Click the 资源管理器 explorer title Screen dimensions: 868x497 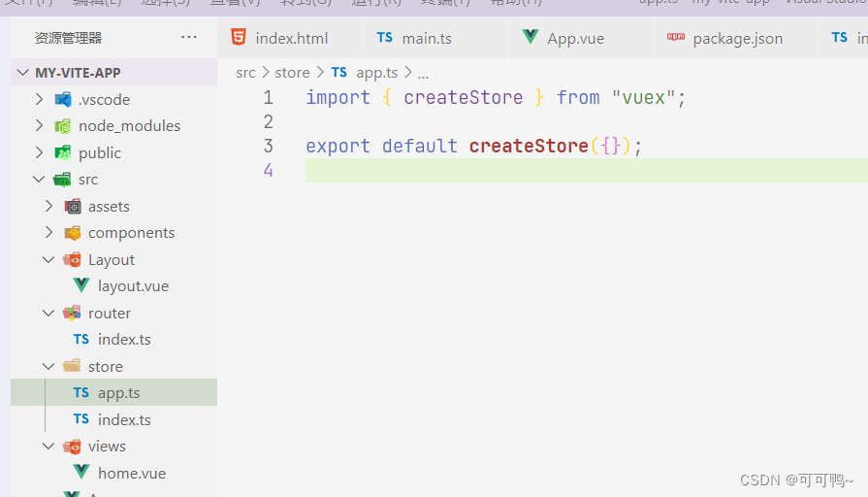tap(68, 38)
